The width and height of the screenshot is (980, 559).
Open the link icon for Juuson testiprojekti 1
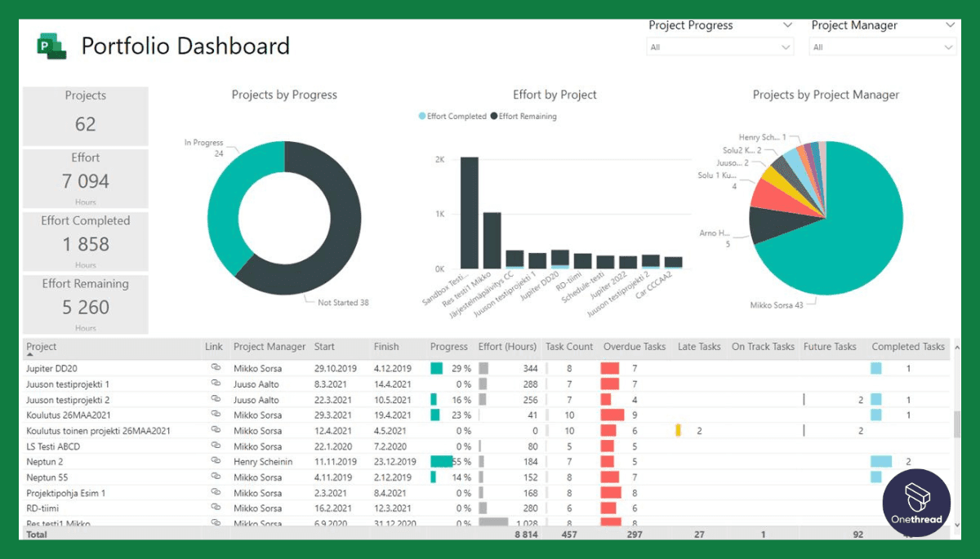tap(216, 384)
